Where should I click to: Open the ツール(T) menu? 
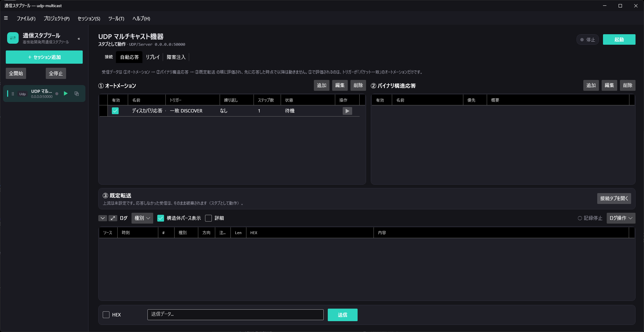click(116, 18)
